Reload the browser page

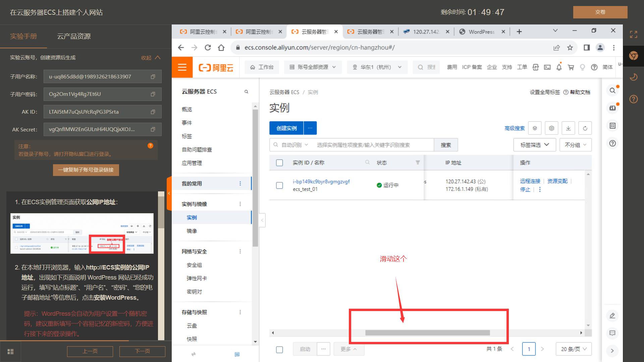click(208, 48)
